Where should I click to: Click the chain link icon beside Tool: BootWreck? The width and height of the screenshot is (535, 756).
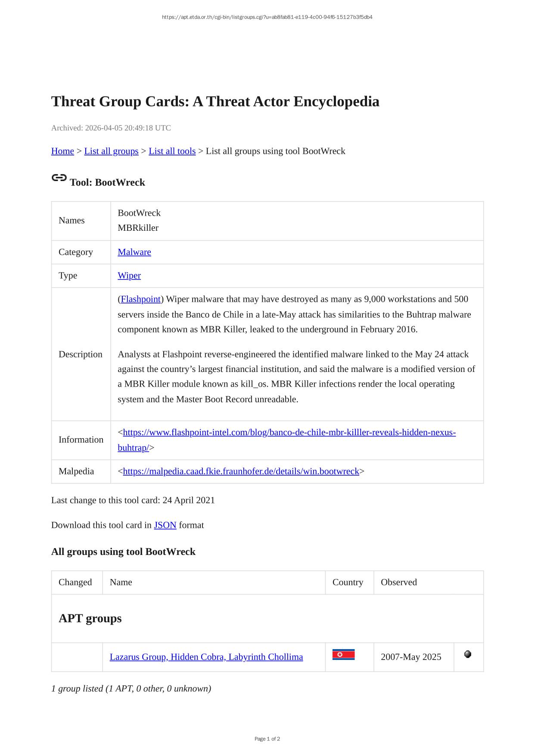coord(59,178)
